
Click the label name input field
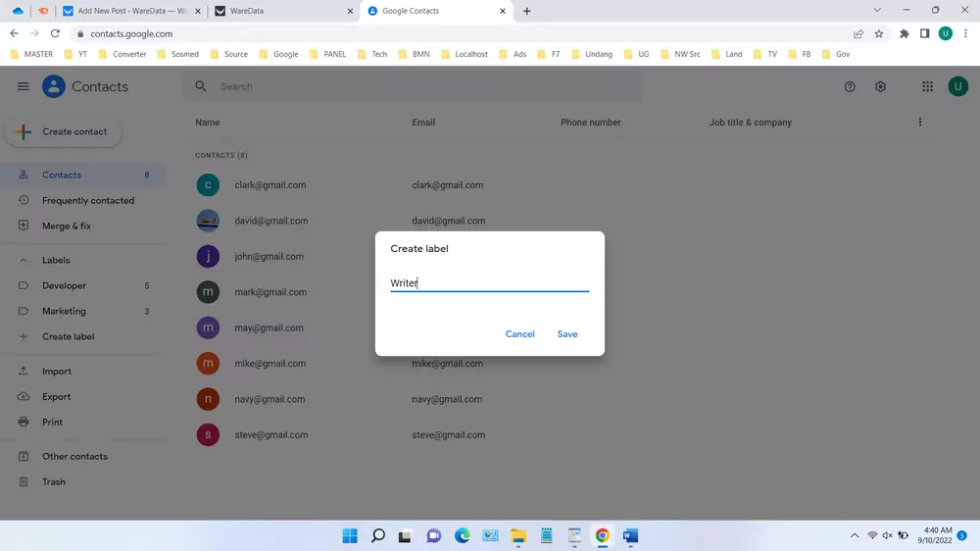[x=489, y=283]
